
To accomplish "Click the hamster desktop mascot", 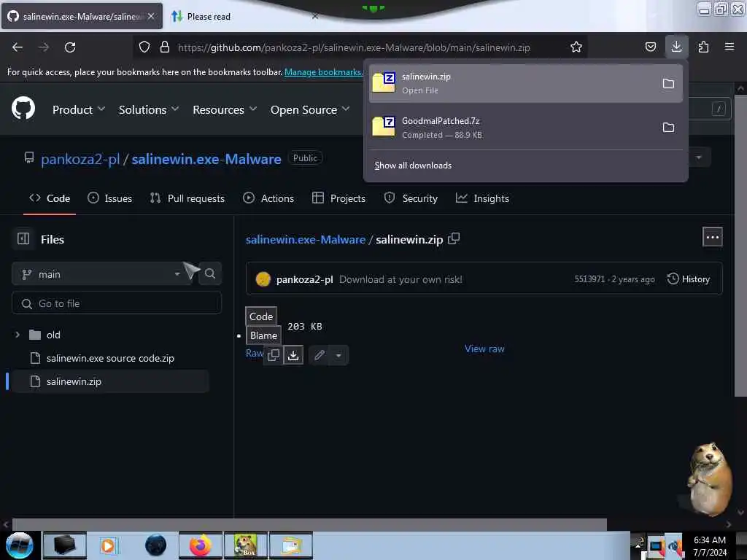I will pyautogui.click(x=709, y=479).
